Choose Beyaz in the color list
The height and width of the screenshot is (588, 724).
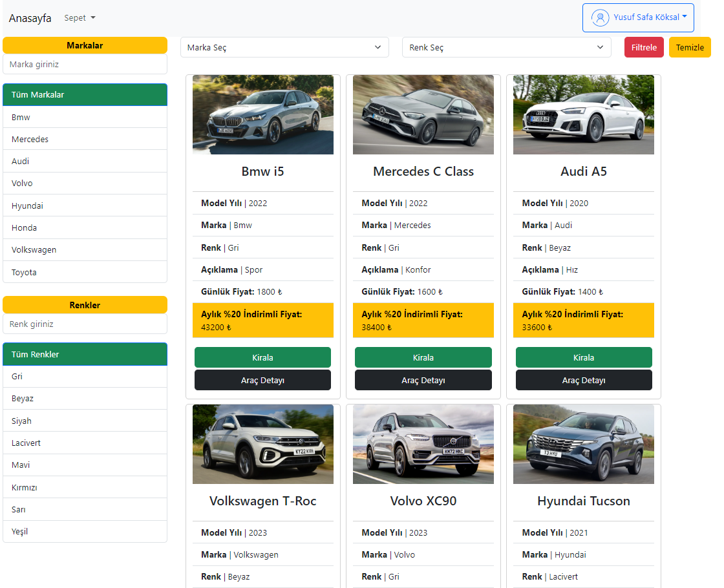(85, 398)
